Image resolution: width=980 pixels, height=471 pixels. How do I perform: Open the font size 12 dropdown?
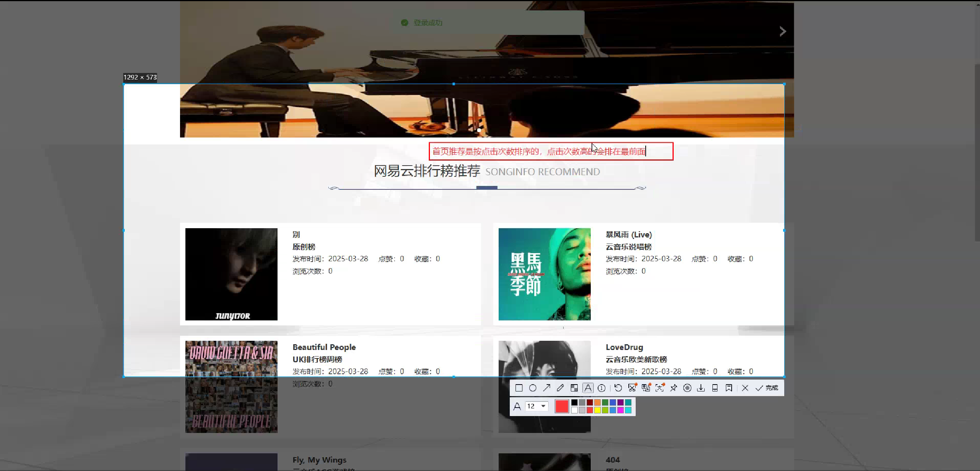(x=537, y=406)
